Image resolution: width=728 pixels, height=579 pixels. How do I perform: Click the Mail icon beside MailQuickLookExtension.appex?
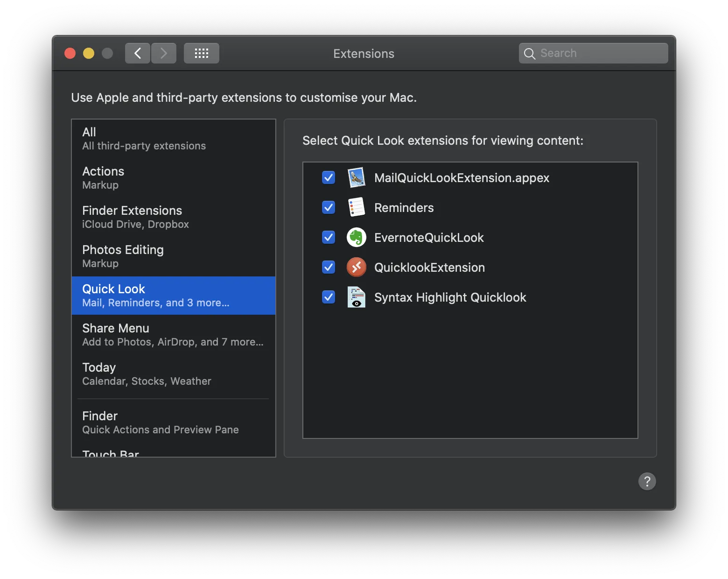(x=356, y=177)
